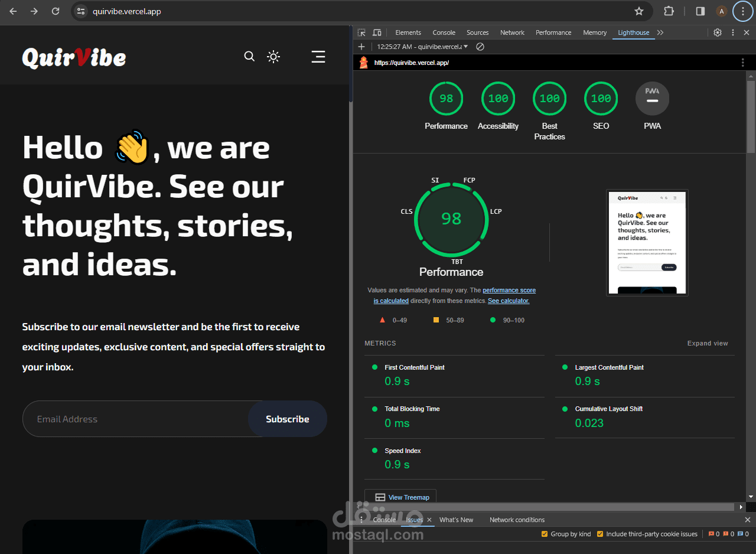Click the View Treemap button

click(400, 497)
